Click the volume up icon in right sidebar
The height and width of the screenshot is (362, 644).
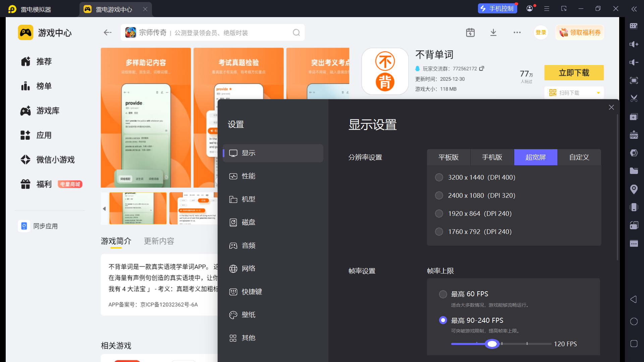pyautogui.click(x=634, y=44)
